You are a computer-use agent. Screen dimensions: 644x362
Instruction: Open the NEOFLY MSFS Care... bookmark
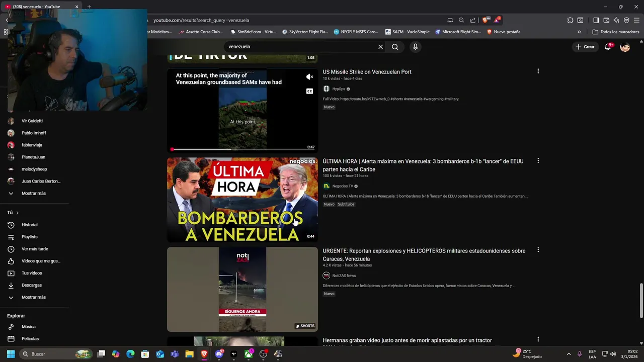pos(356,32)
